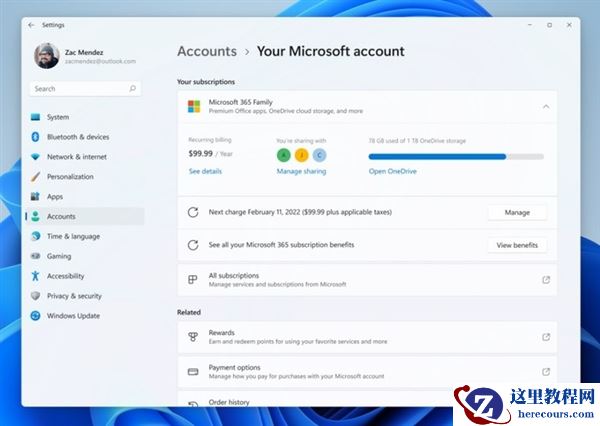The width and height of the screenshot is (600, 426).
Task: Click See details link
Action: tap(205, 171)
